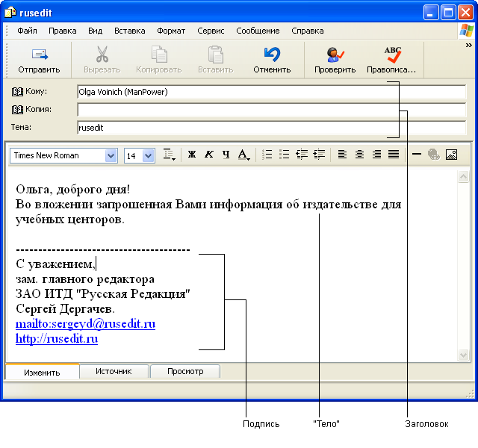Click the decrease indent icon
Viewport: 478px width, 448px height.
[x=302, y=155]
